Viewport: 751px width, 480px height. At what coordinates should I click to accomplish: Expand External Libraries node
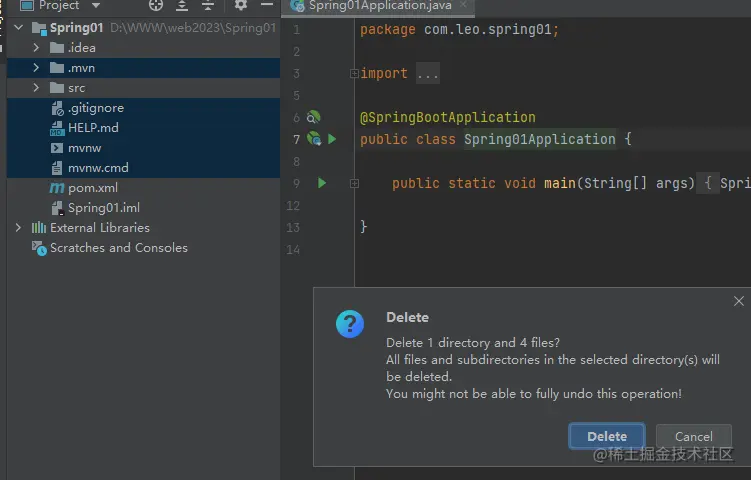[x=18, y=228]
